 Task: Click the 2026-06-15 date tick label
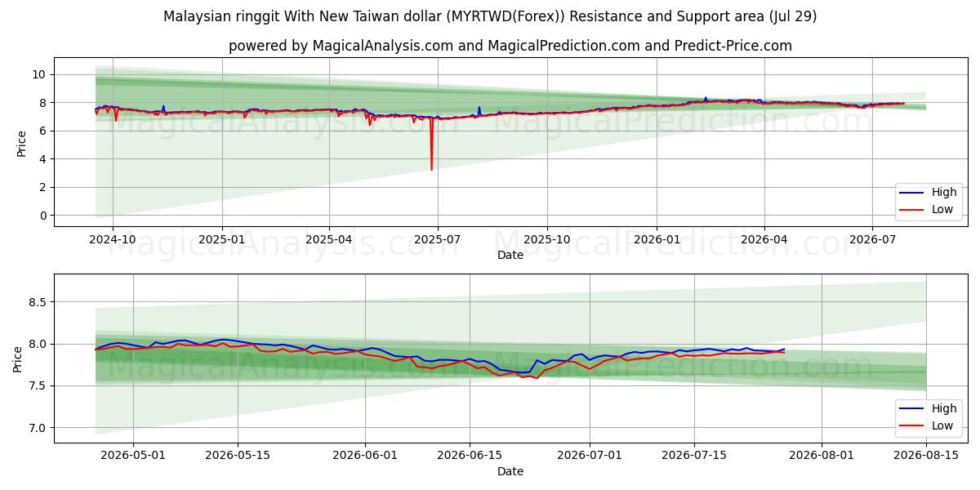point(470,456)
